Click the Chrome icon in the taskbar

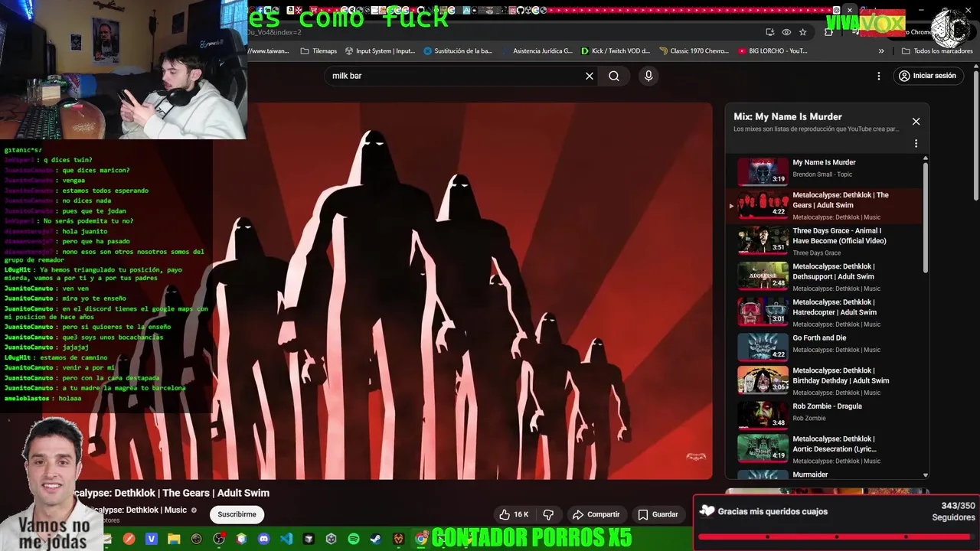click(x=421, y=539)
